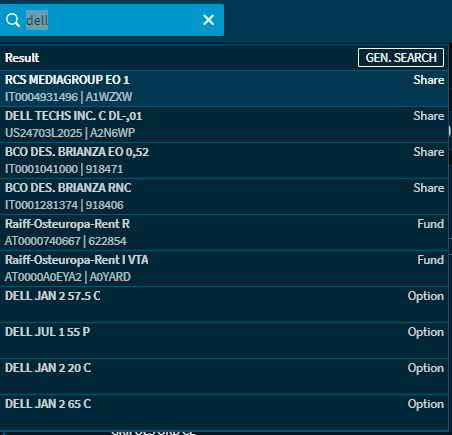Select Raiff-Osteuropa-Rent I VTA fund result
This screenshot has height=435, width=452.
(x=224, y=268)
